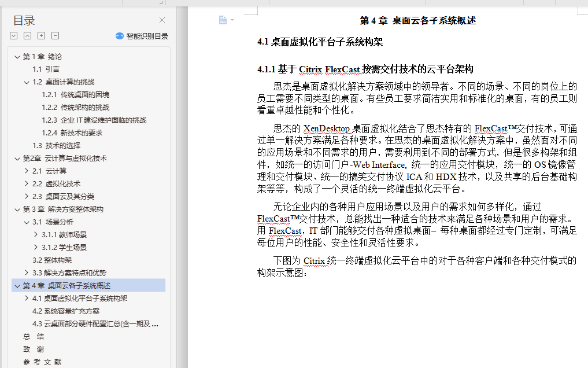Viewport: 588px width, 368px height.
Task: Go to 1.2.2 传统架构的挑战
Action: [x=75, y=108]
